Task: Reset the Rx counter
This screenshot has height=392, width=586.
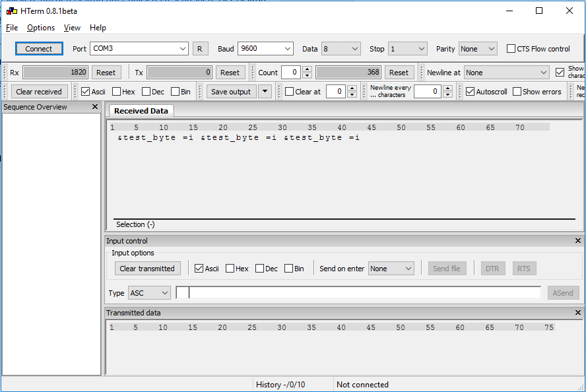Action: coord(106,73)
